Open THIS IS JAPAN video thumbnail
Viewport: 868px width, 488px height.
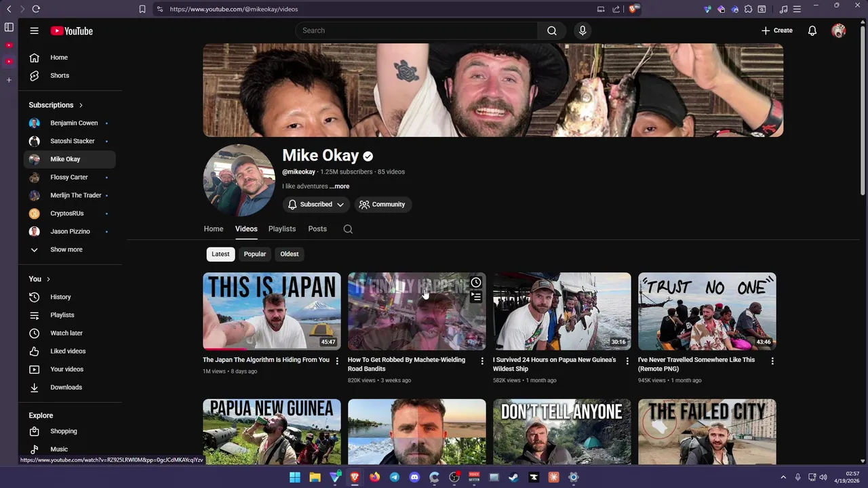(272, 311)
